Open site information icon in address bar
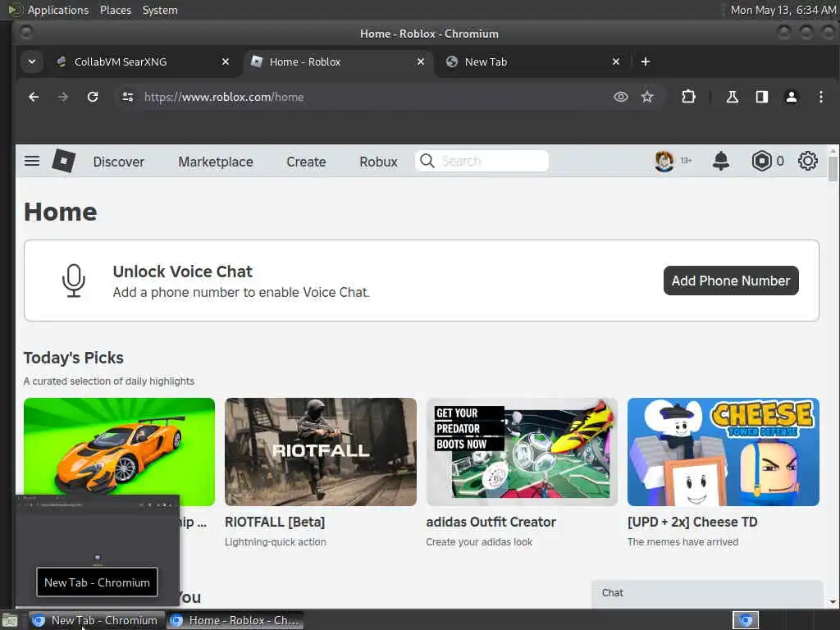This screenshot has width=840, height=630. point(127,97)
